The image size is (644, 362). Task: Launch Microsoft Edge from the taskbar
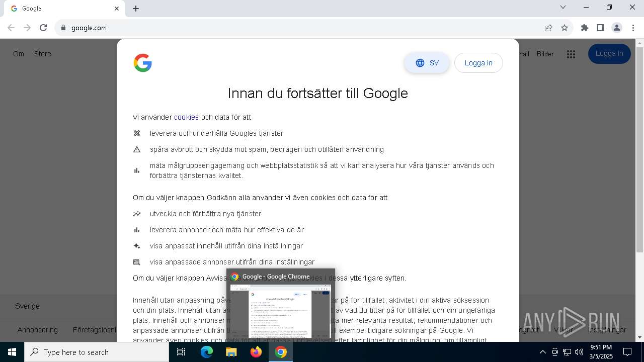click(207, 352)
